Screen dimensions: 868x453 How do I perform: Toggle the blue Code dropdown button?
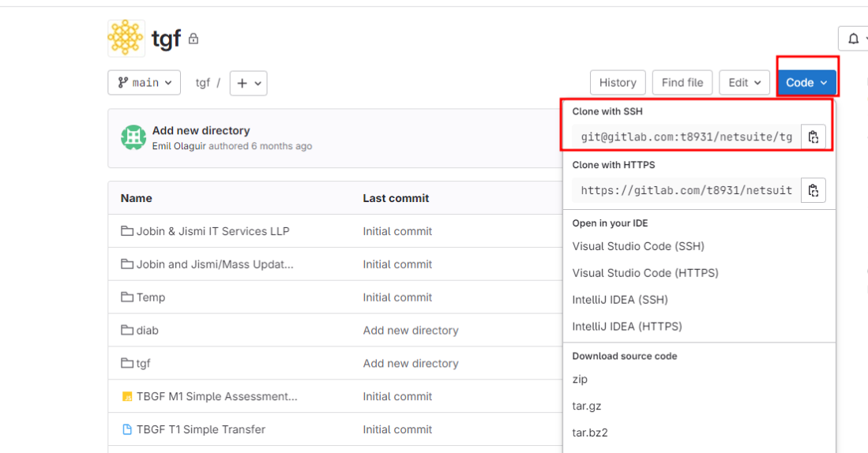click(x=806, y=83)
